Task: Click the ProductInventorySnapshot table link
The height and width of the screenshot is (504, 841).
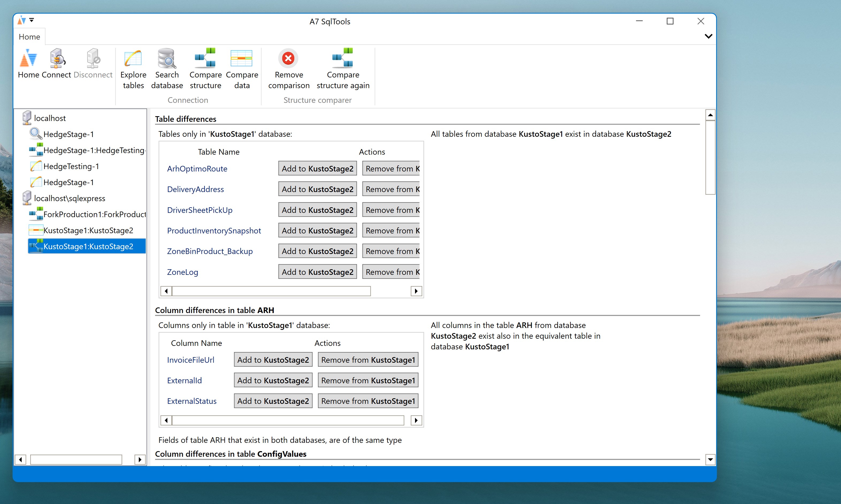Action: (214, 230)
